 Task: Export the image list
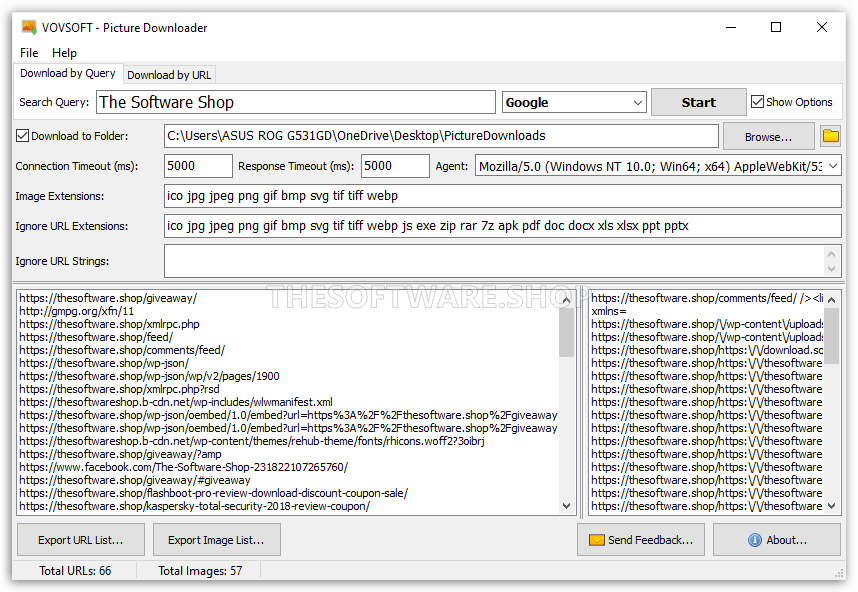click(217, 540)
